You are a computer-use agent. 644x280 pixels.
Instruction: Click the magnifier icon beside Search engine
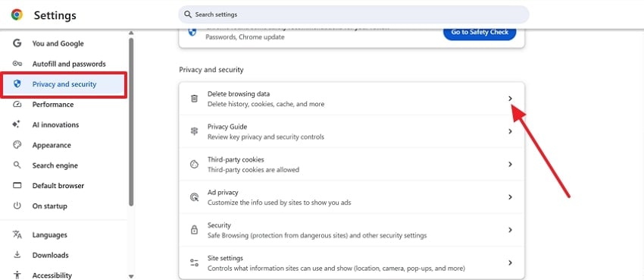(x=17, y=165)
